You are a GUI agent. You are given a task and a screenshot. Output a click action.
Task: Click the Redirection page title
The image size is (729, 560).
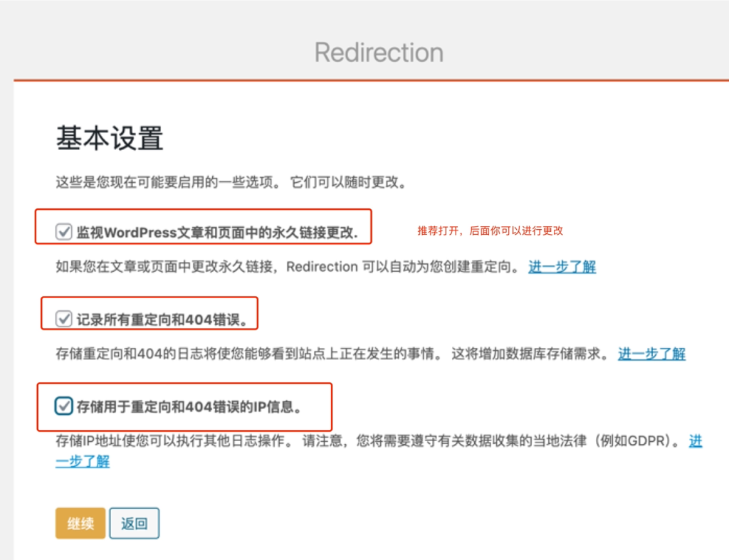coord(378,52)
